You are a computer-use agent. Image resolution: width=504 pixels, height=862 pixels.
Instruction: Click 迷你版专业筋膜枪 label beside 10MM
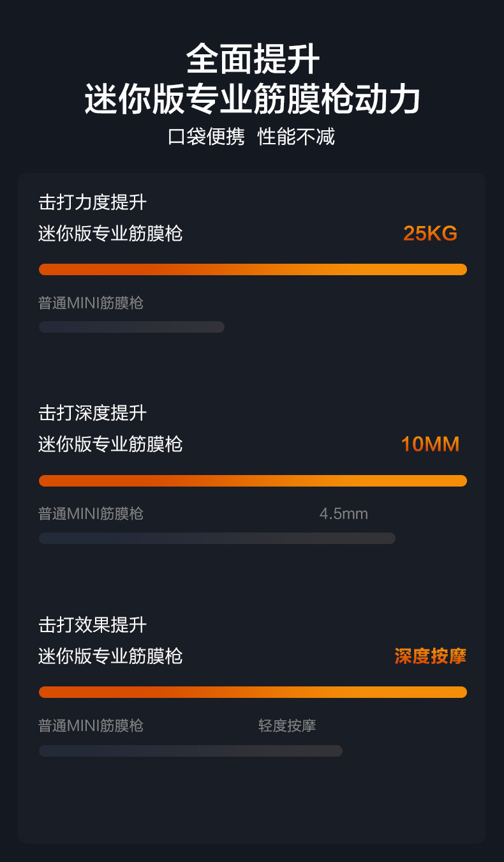click(110, 444)
